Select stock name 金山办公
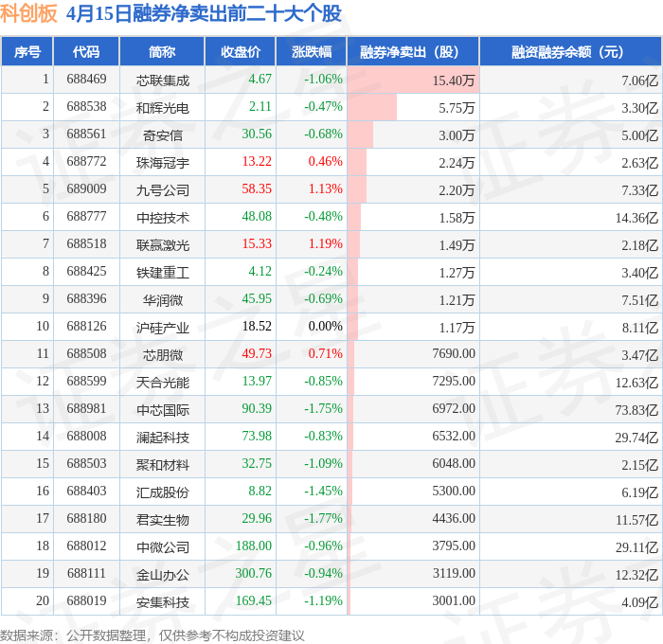The width and height of the screenshot is (663, 644). tap(162, 575)
